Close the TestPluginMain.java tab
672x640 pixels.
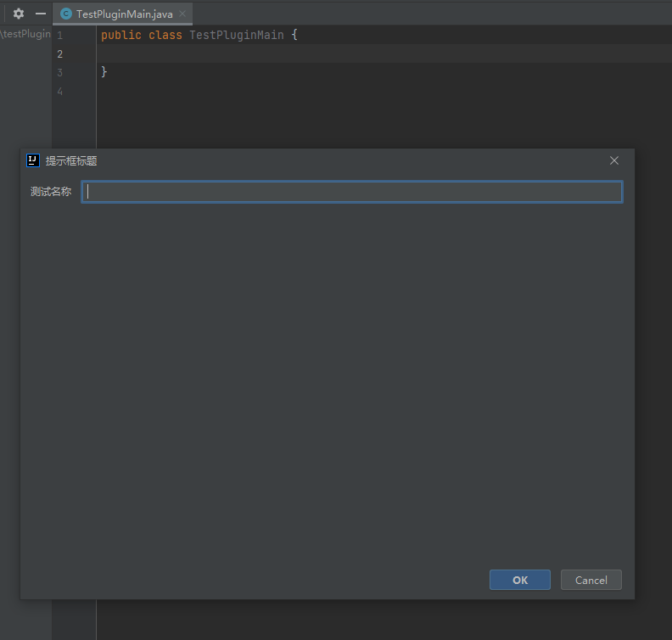(x=182, y=14)
